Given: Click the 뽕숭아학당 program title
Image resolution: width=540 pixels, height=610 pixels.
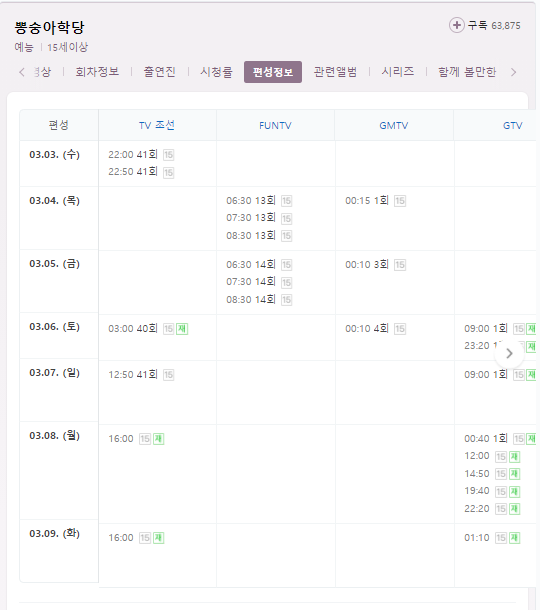Looking at the screenshot, I should (x=49, y=27).
